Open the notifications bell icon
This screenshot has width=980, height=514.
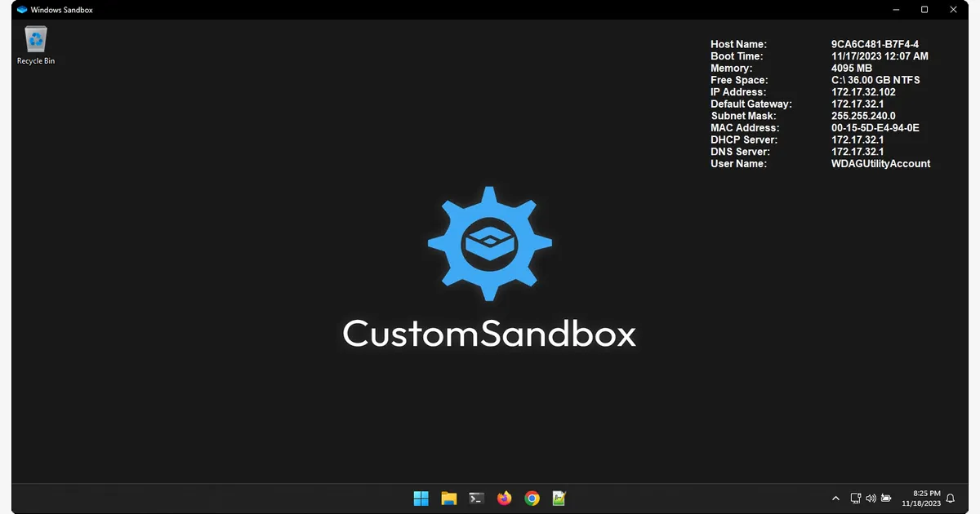[950, 498]
